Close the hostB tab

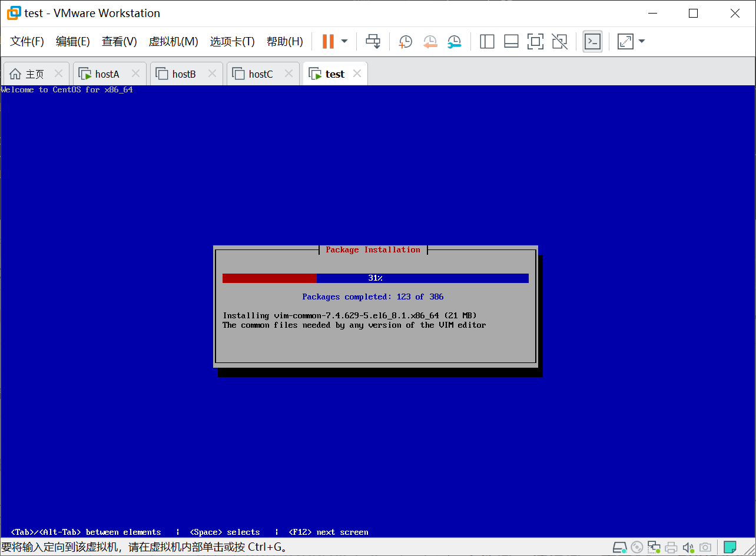click(x=212, y=74)
